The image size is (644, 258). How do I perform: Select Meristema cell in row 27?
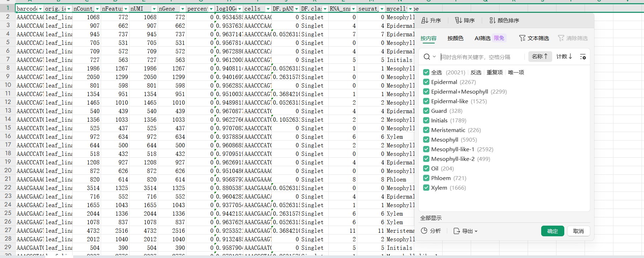point(400,231)
